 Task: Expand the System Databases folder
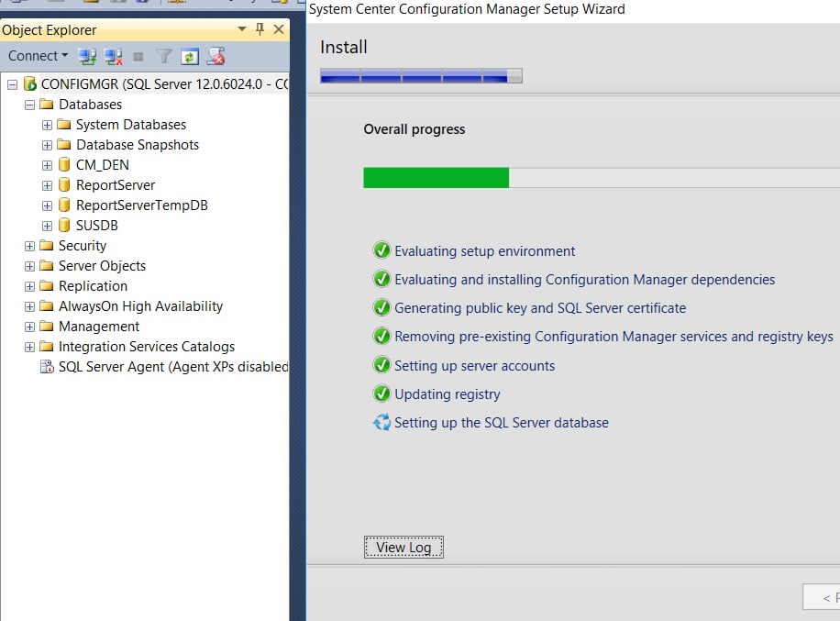(47, 125)
